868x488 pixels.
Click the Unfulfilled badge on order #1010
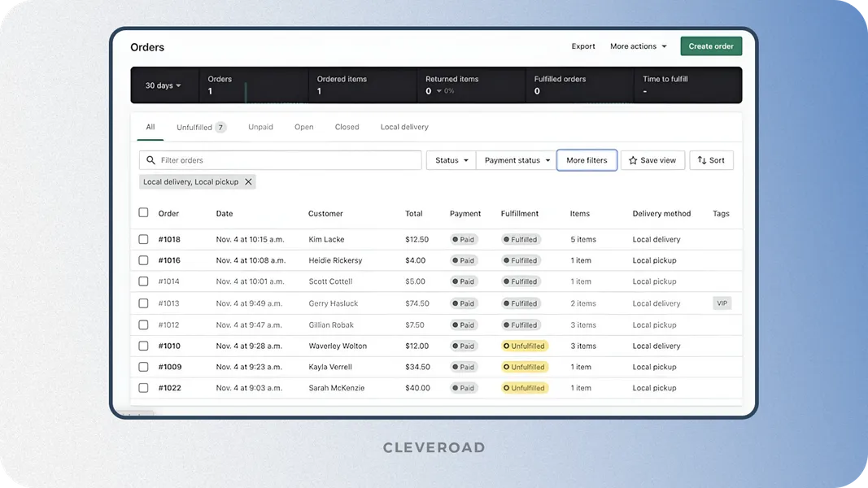(525, 346)
